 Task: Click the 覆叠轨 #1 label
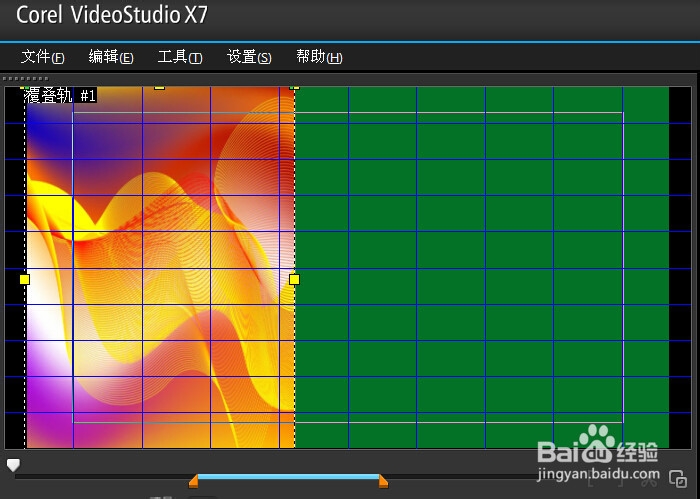pos(60,96)
